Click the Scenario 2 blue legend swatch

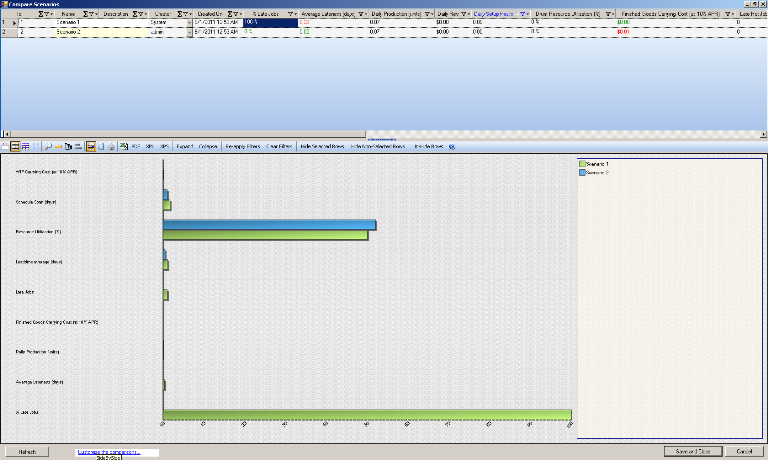[582, 172]
